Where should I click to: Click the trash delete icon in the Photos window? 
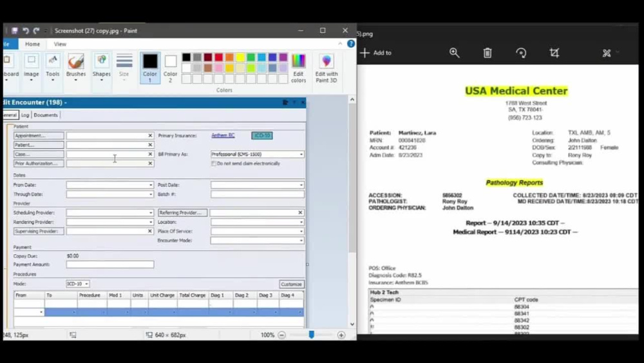tap(488, 53)
